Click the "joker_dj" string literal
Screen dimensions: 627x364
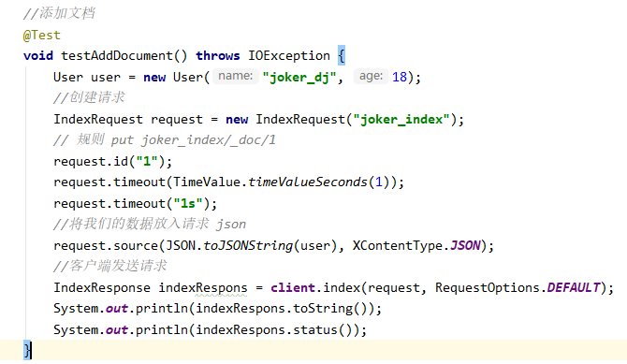(299, 77)
